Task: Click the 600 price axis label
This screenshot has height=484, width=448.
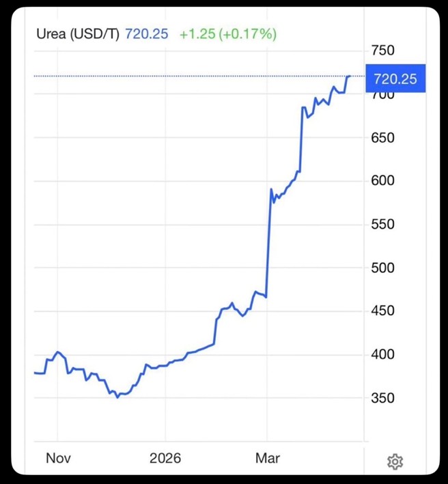Action: coord(382,181)
